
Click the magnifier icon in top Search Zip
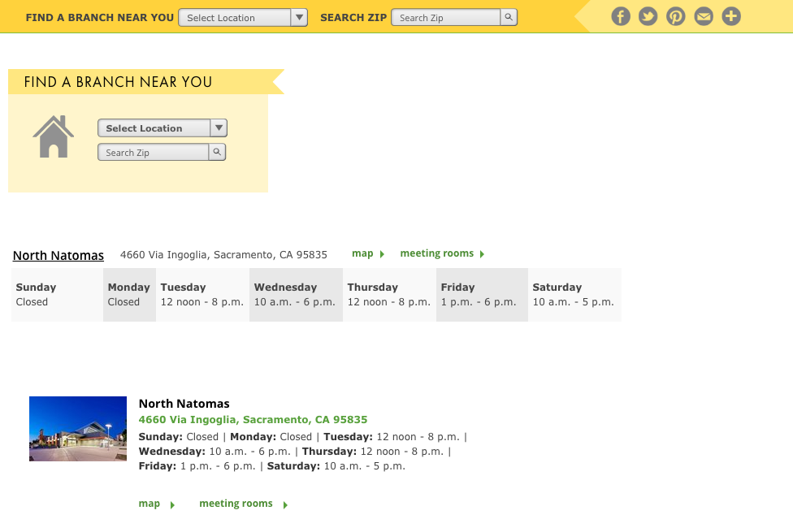click(x=509, y=17)
